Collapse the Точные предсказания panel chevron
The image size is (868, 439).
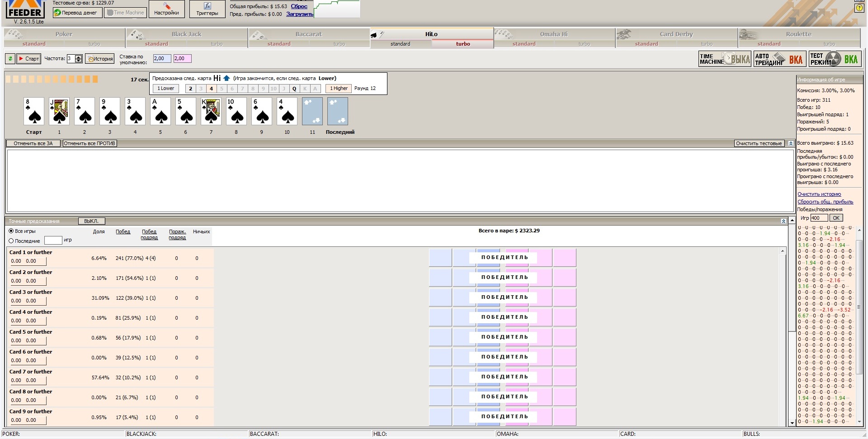[x=783, y=221]
